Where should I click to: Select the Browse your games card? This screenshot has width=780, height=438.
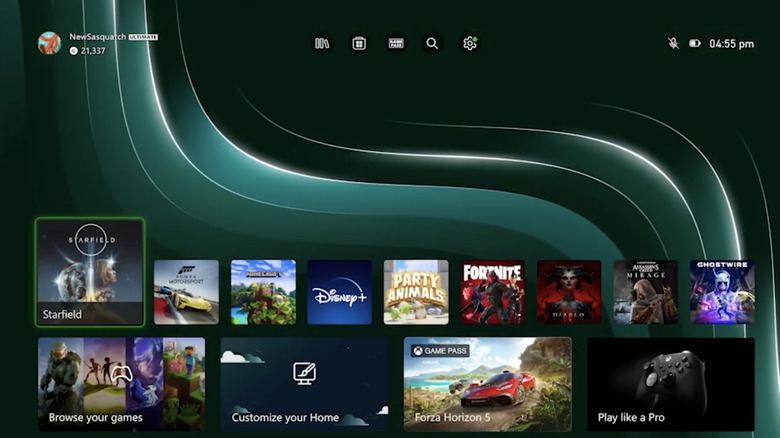(121, 384)
